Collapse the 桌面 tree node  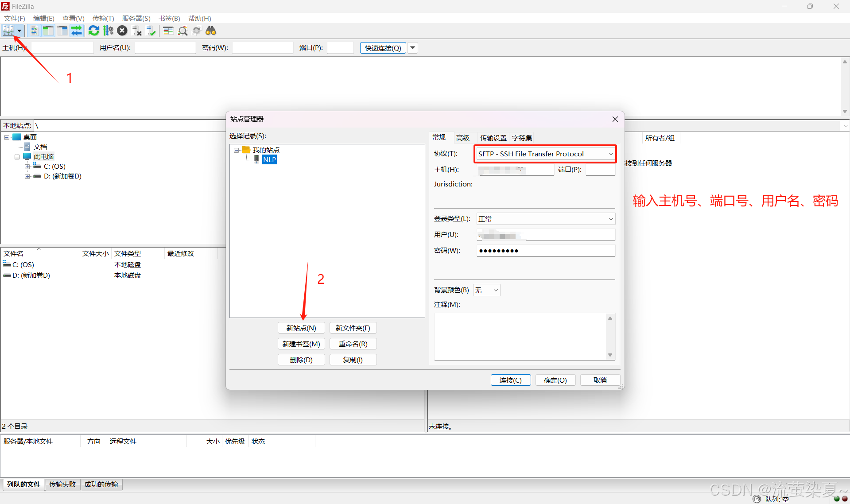7,137
